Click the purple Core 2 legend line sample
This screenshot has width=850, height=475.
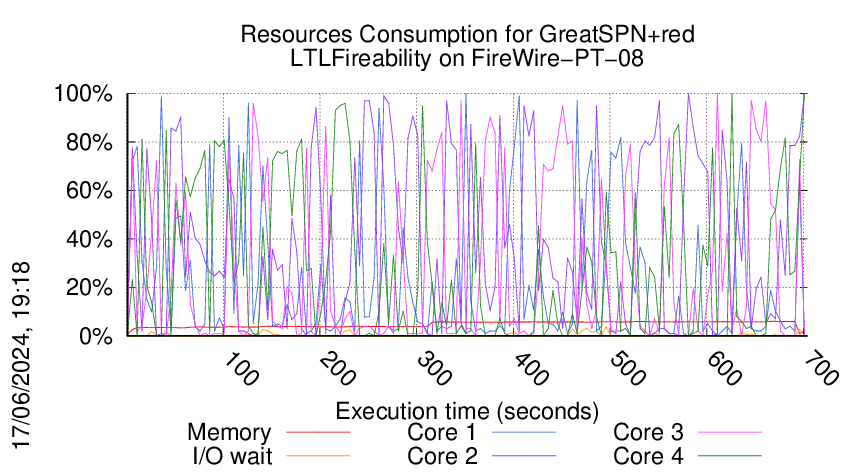click(x=524, y=456)
